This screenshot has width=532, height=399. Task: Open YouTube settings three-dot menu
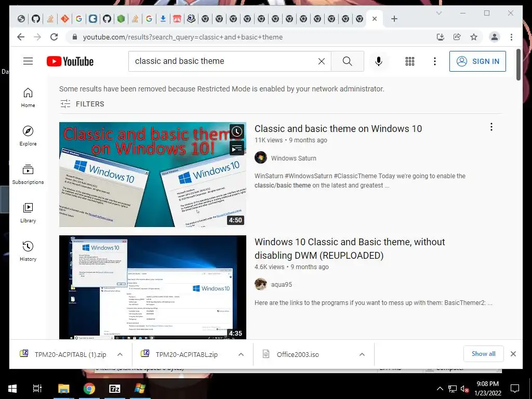click(435, 61)
